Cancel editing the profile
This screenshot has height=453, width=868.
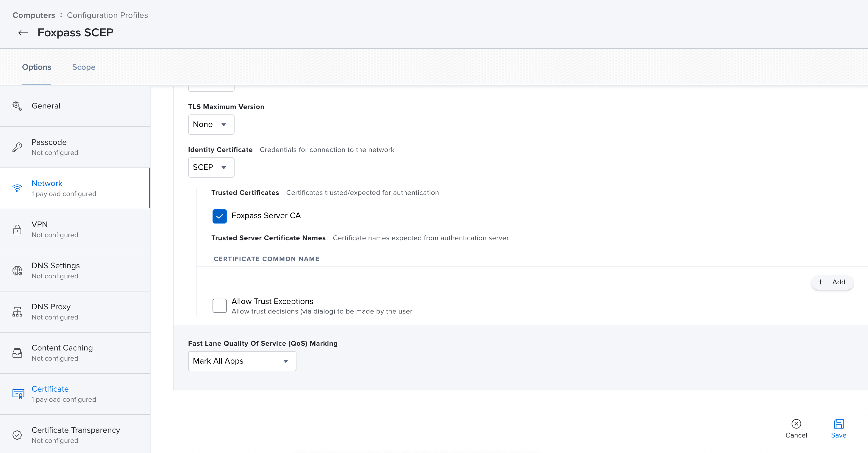pos(796,428)
